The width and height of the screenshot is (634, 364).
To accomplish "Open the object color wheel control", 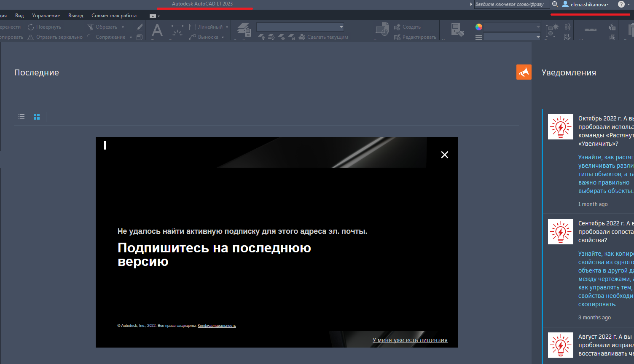I will coord(479,27).
